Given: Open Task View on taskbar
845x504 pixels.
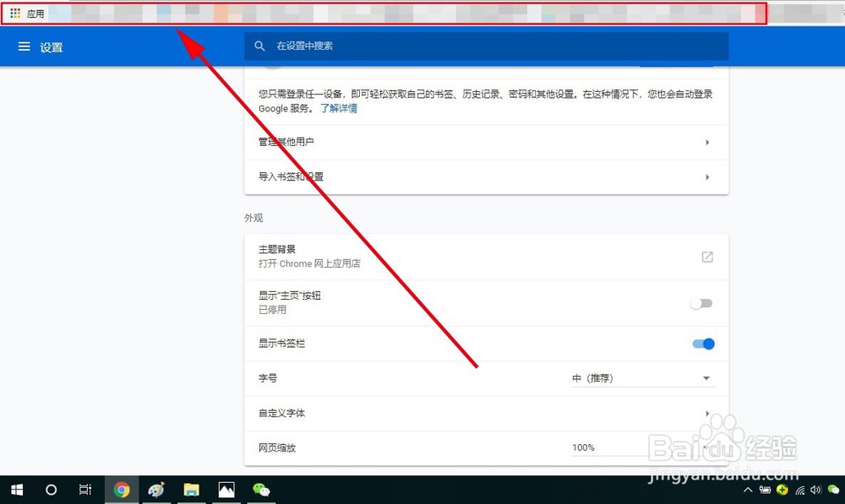Looking at the screenshot, I should click(x=85, y=490).
